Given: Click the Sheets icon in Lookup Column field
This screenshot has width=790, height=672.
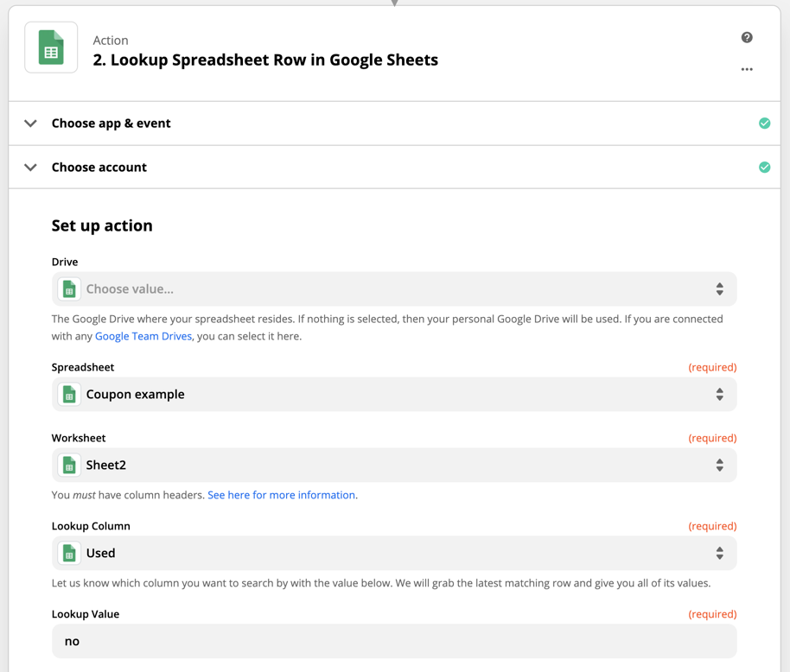Looking at the screenshot, I should [69, 554].
